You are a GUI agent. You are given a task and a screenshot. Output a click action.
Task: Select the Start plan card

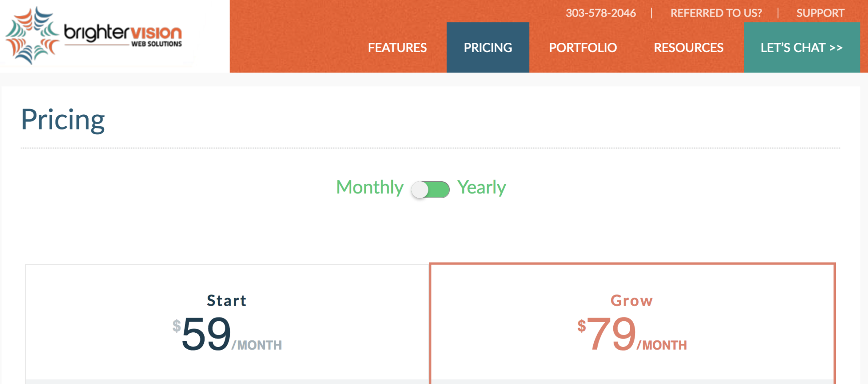pyautogui.click(x=227, y=322)
